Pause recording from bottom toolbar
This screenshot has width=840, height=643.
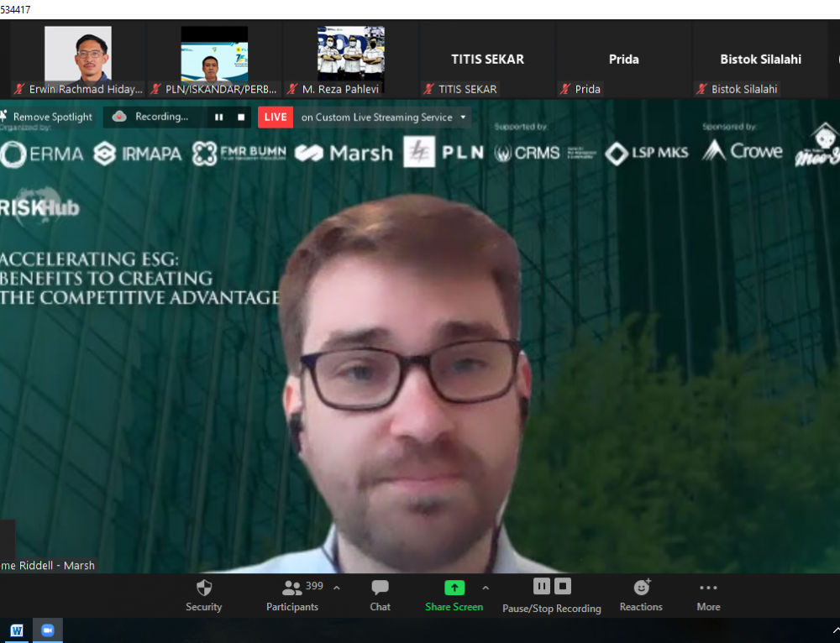[x=542, y=586]
